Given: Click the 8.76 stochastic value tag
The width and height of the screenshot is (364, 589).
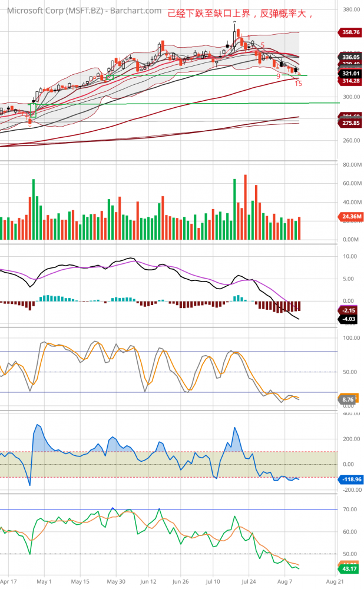Looking at the screenshot, I should 348,399.
